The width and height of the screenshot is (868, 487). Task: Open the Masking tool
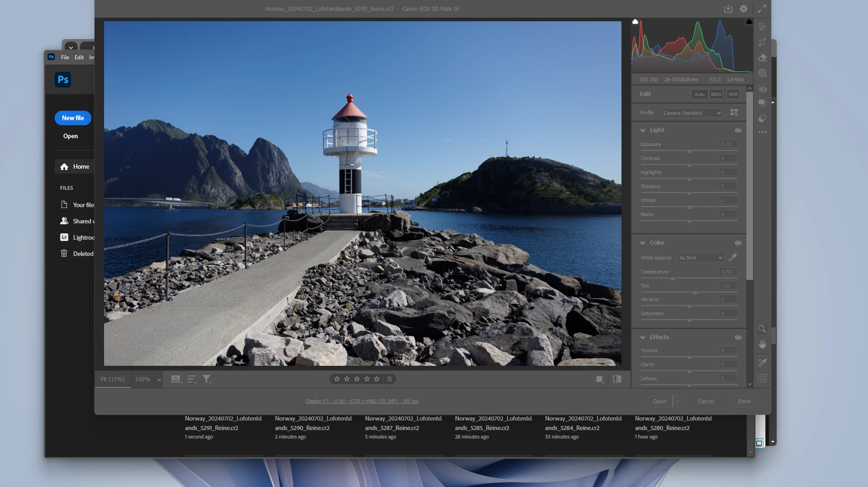[x=762, y=73]
